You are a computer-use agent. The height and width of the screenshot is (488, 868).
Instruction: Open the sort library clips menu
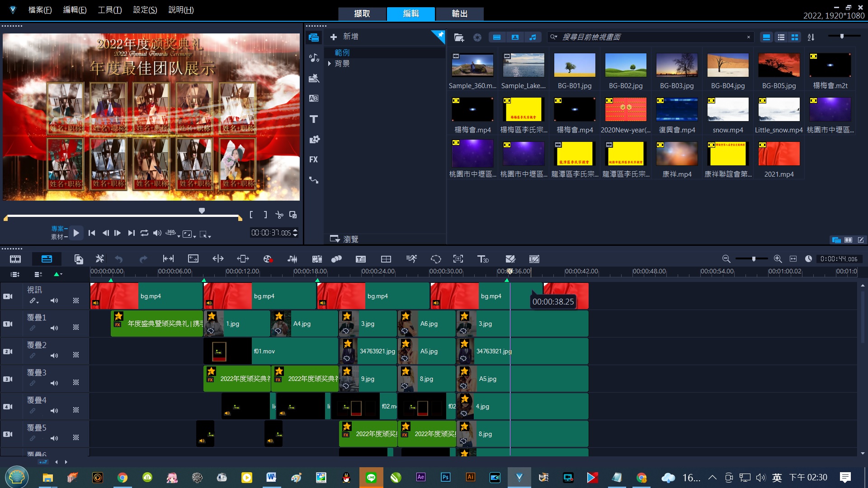(811, 38)
